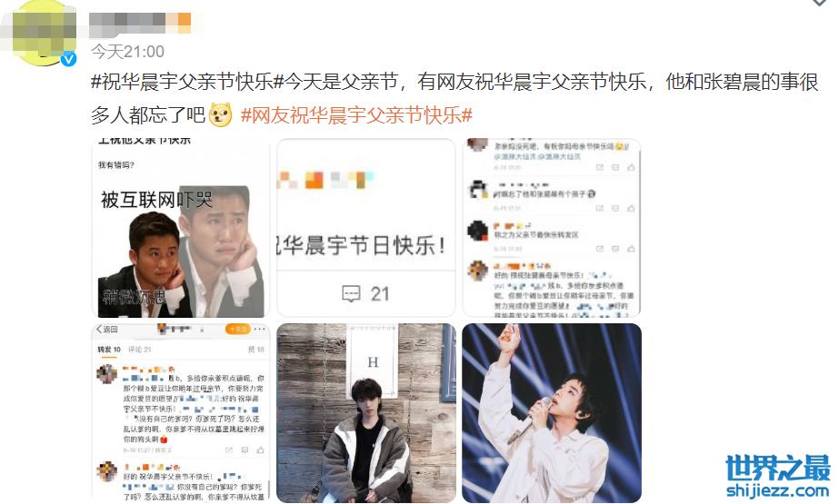Click the 返回 back arrow in screenshot
Viewport: 839px width, 504px height.
[106, 329]
